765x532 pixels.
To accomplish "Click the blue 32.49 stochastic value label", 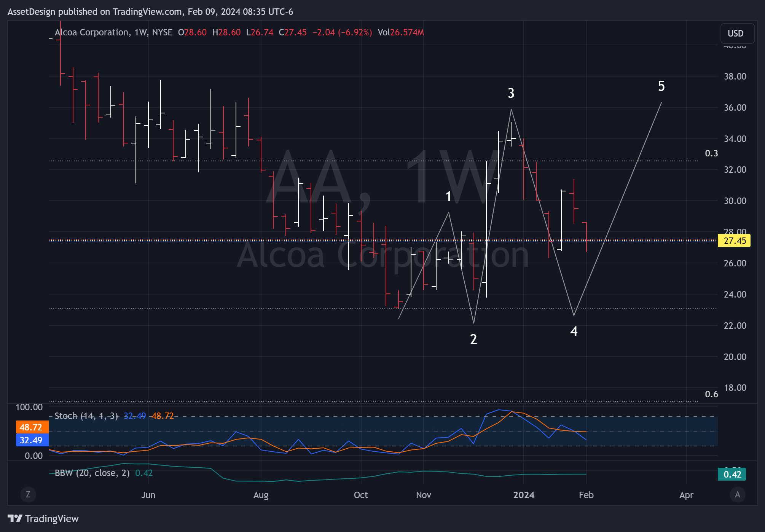I will pyautogui.click(x=32, y=440).
